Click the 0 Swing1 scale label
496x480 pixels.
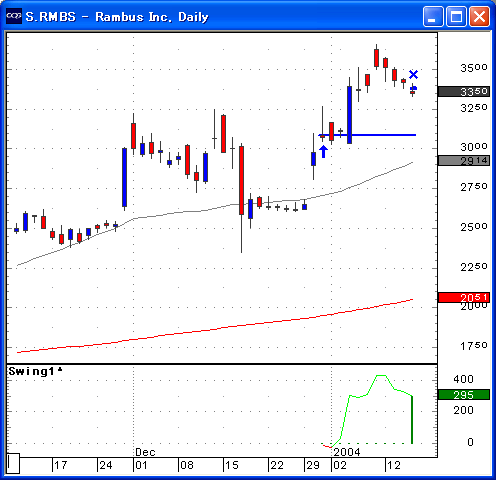[x=470, y=442]
